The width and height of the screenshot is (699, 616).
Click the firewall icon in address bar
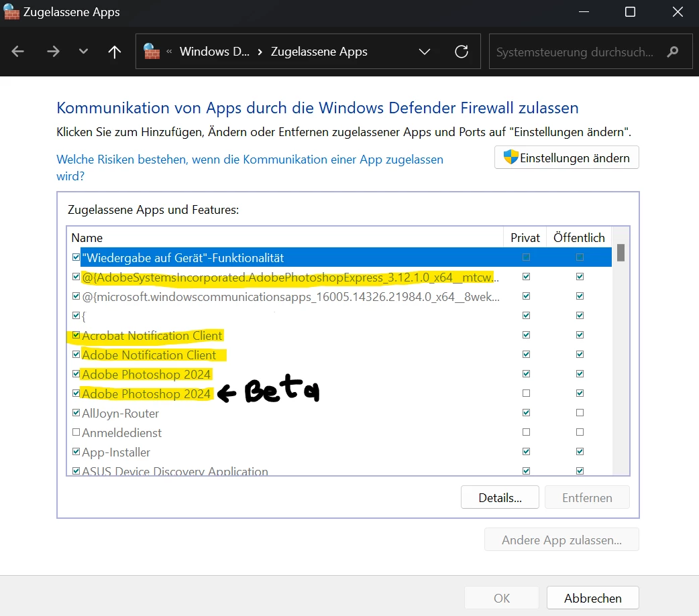[152, 51]
